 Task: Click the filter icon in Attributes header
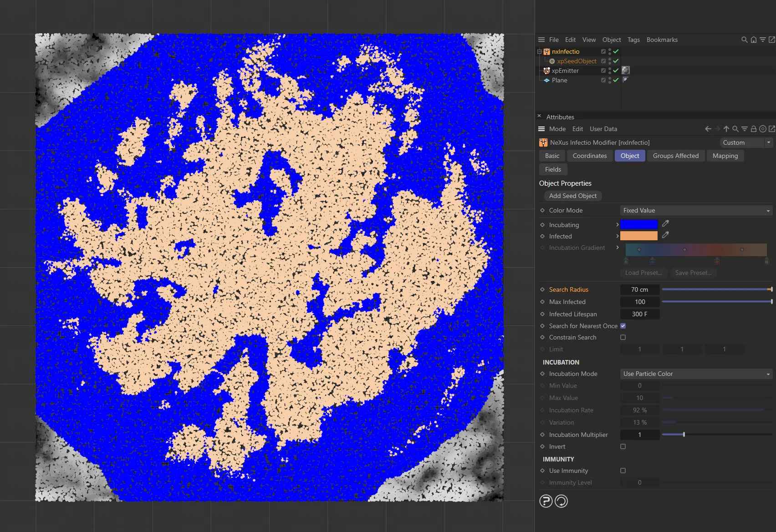click(745, 129)
